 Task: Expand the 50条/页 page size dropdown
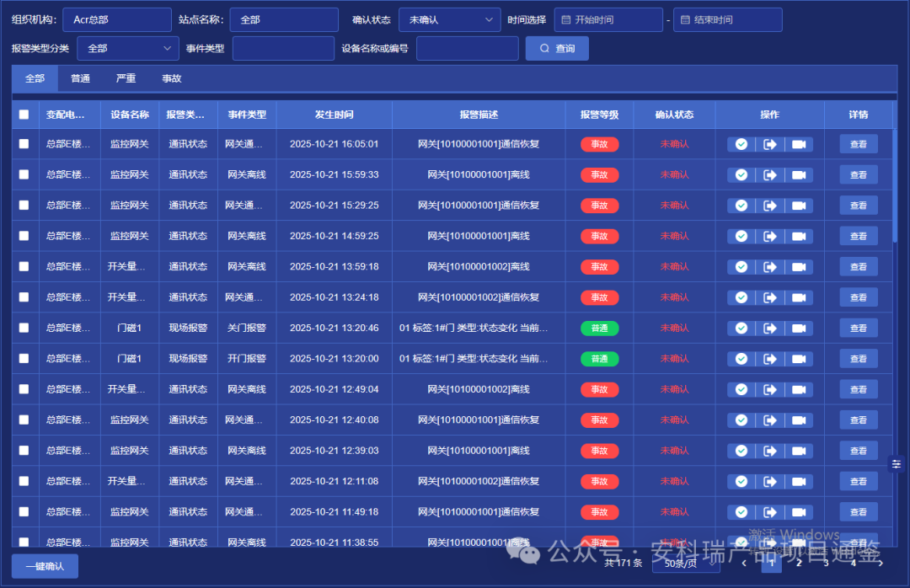point(685,563)
